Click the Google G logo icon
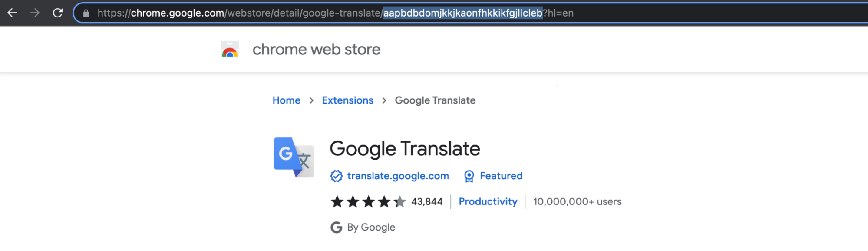 coord(337,228)
